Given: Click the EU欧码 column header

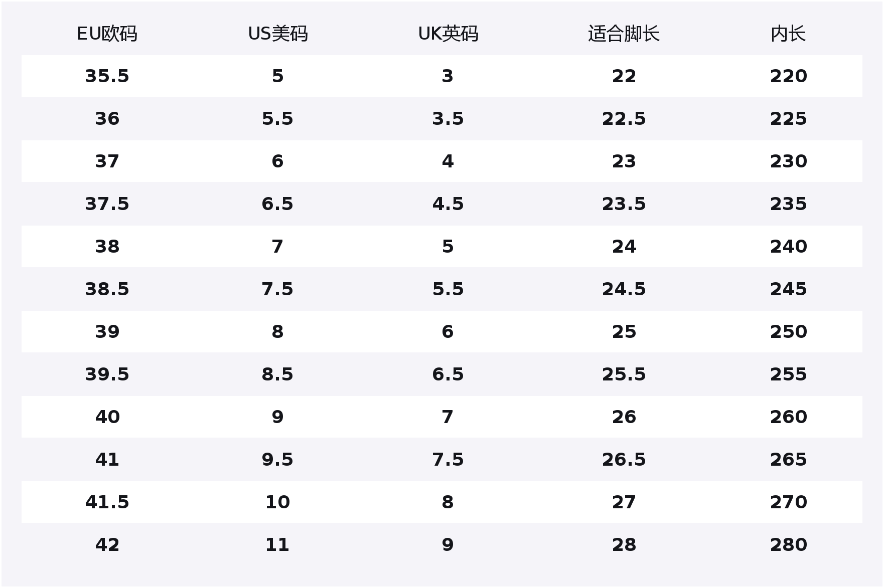Looking at the screenshot, I should pyautogui.click(x=107, y=34).
